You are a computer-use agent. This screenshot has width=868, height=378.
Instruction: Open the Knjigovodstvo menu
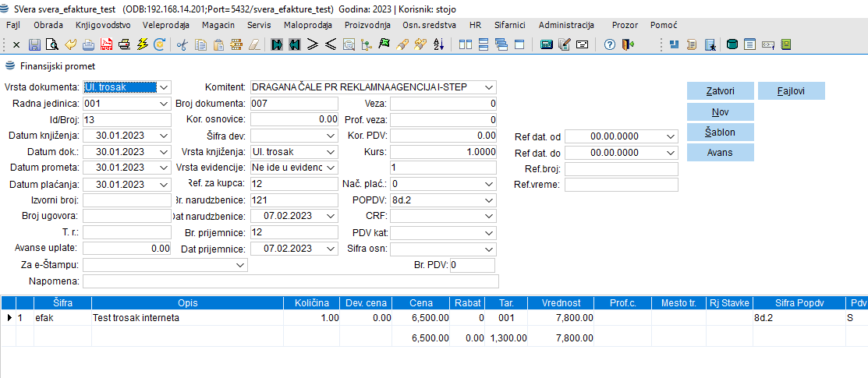[103, 25]
